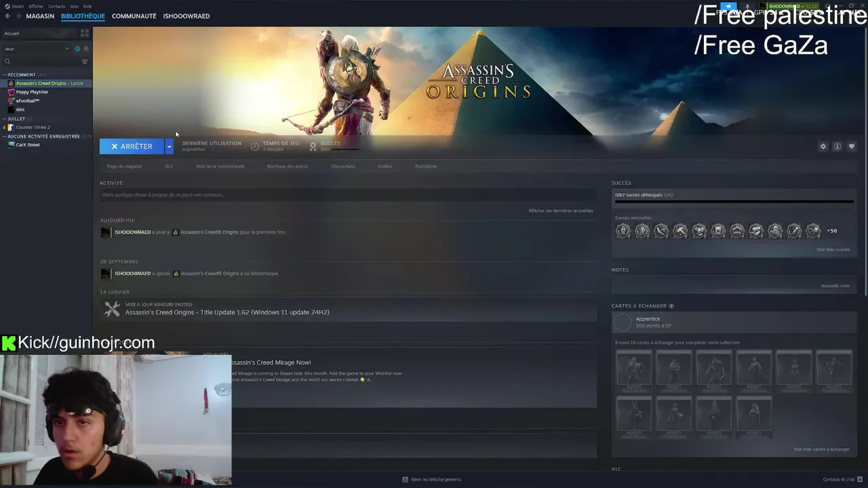868x488 pixels.
Task: Create a Nouvelle note
Action: pos(835,285)
